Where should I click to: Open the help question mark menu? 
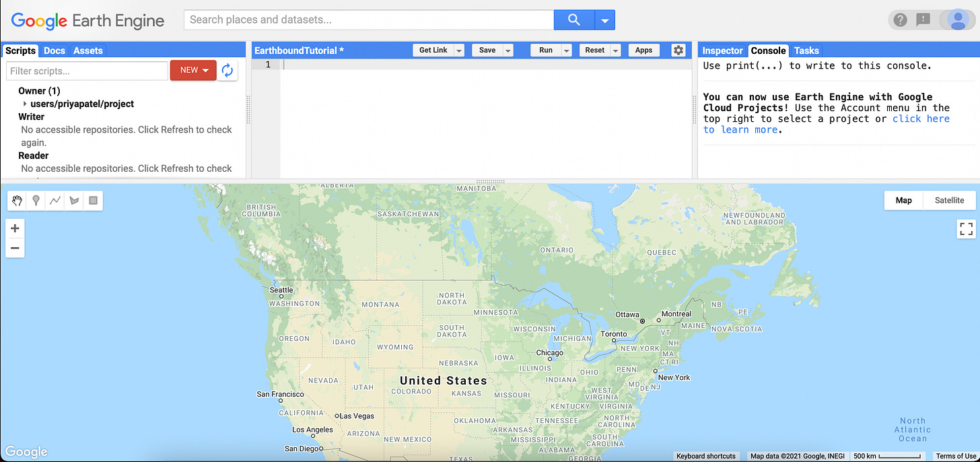coord(901,20)
